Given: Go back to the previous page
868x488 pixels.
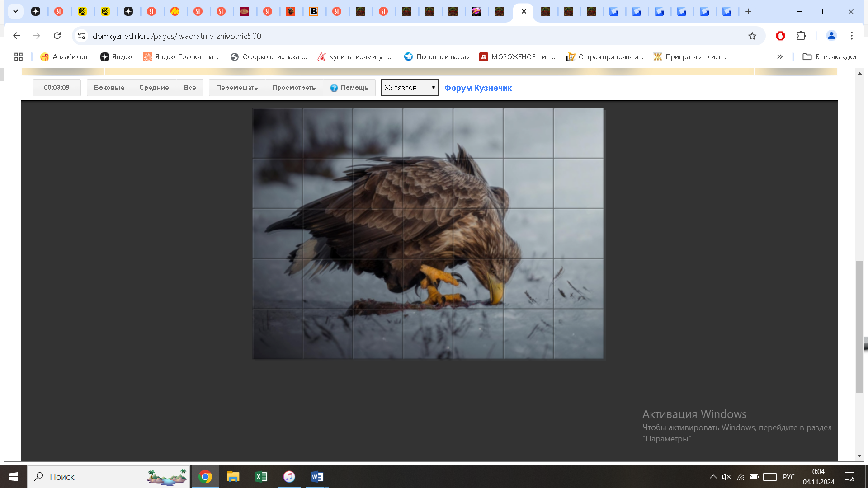Looking at the screenshot, I should tap(17, 36).
